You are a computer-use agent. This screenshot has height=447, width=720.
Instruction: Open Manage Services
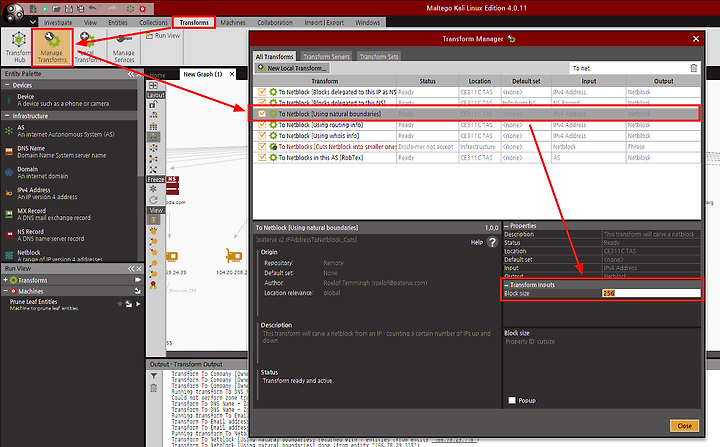(124, 47)
